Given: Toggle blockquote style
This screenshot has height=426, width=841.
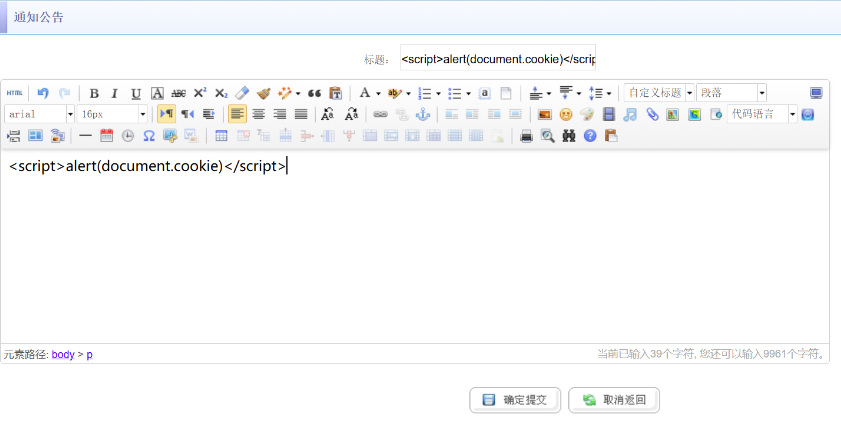Looking at the screenshot, I should [x=314, y=93].
